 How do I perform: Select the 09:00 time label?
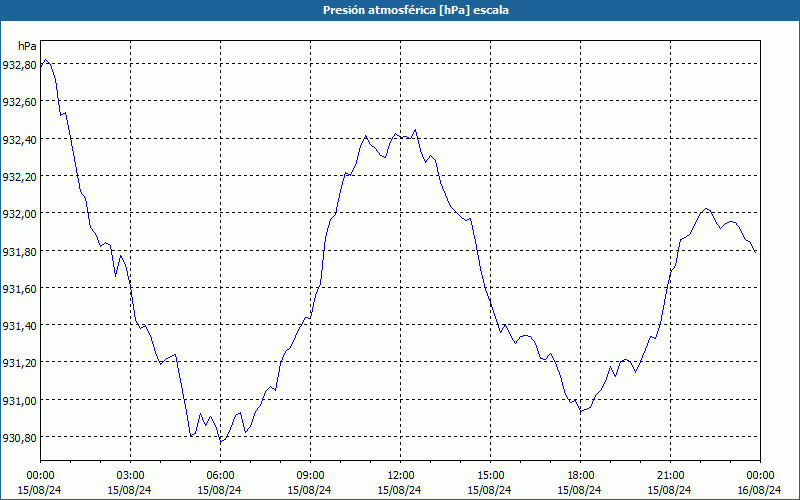(x=310, y=476)
